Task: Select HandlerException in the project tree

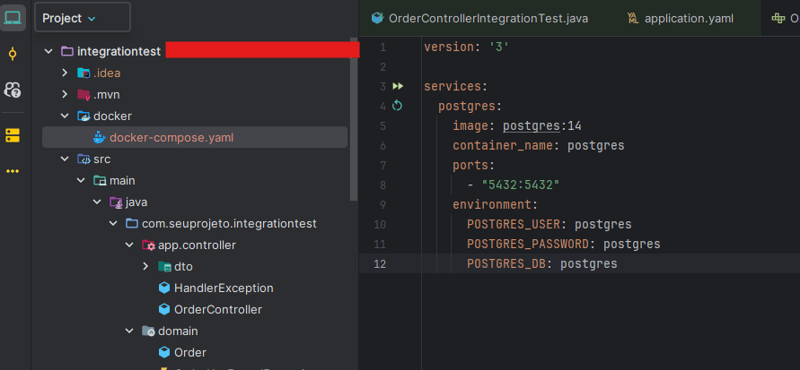Action: pos(223,288)
